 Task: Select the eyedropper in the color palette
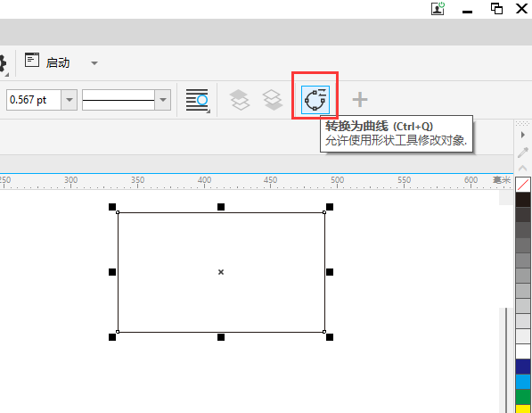[523, 153]
